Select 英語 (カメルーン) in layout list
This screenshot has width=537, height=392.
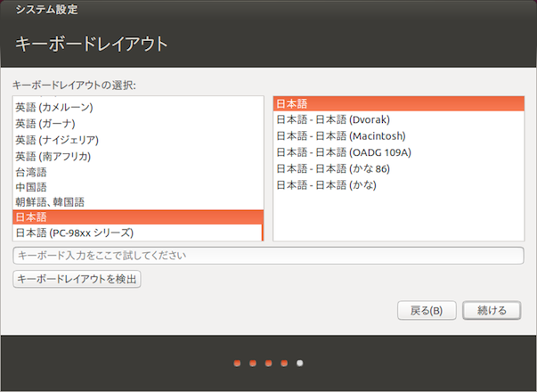coord(54,108)
